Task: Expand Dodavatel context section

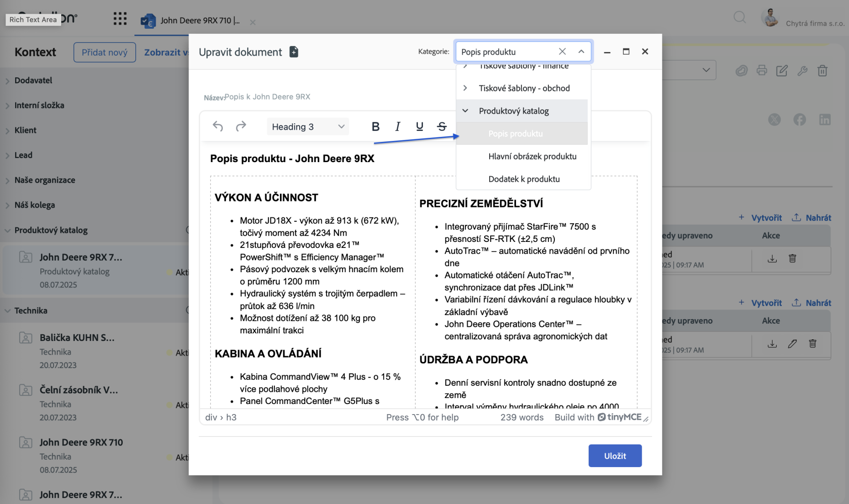Action: 8,81
